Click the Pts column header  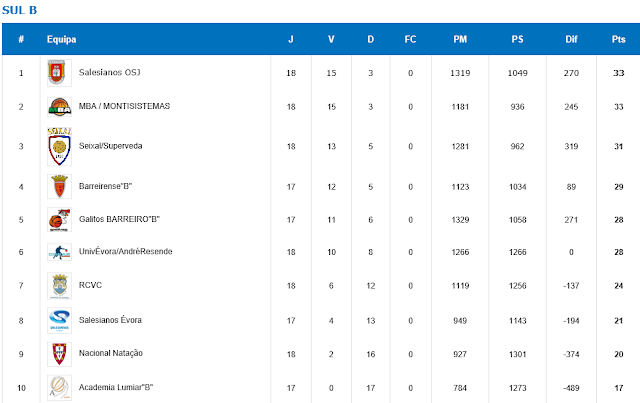618,39
